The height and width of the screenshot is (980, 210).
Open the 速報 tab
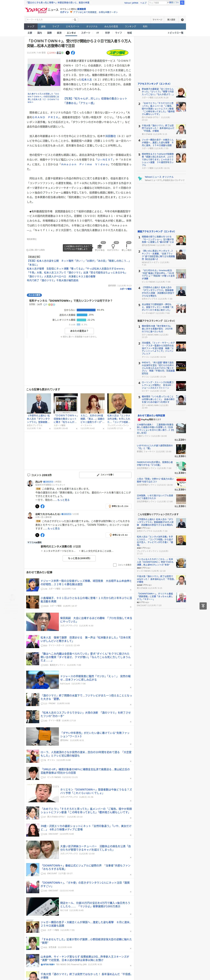point(43,27)
